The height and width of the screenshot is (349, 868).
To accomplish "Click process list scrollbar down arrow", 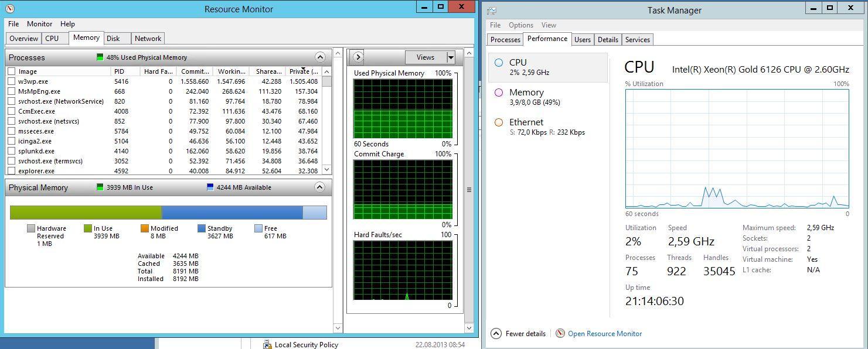I will pos(327,170).
